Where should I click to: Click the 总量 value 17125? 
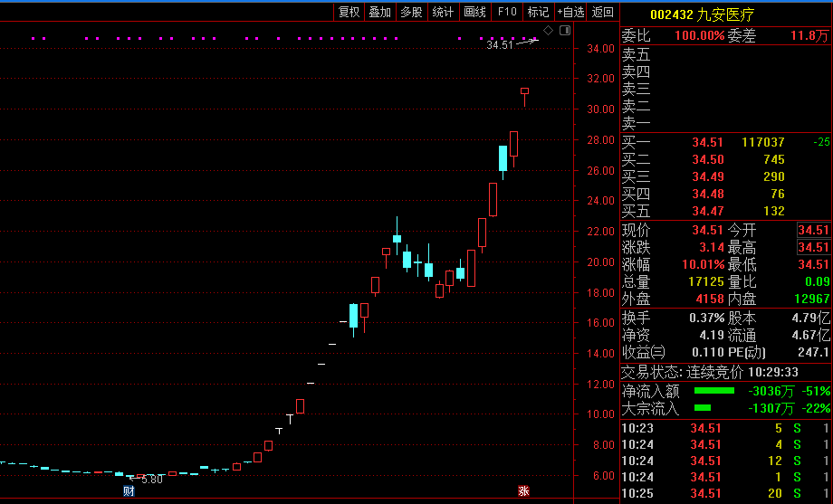[x=706, y=281]
